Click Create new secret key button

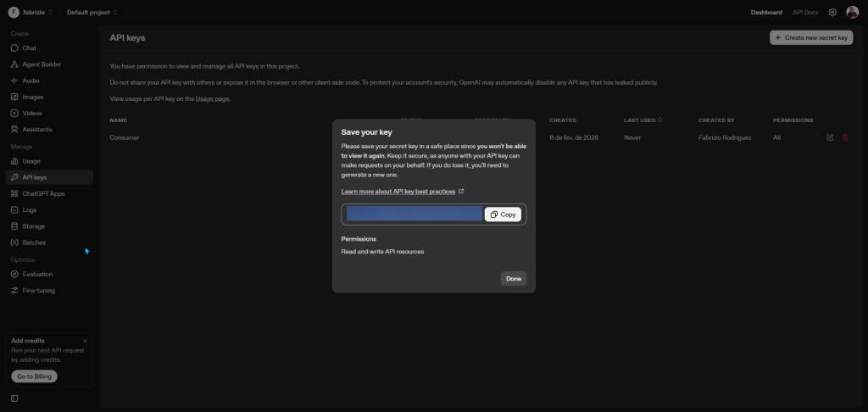pyautogui.click(x=811, y=38)
